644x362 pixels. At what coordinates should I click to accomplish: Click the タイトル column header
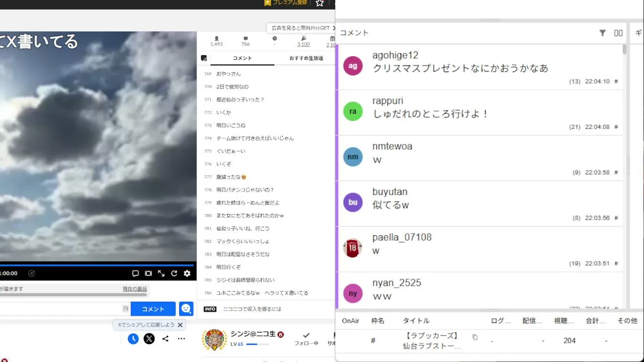[x=416, y=321]
